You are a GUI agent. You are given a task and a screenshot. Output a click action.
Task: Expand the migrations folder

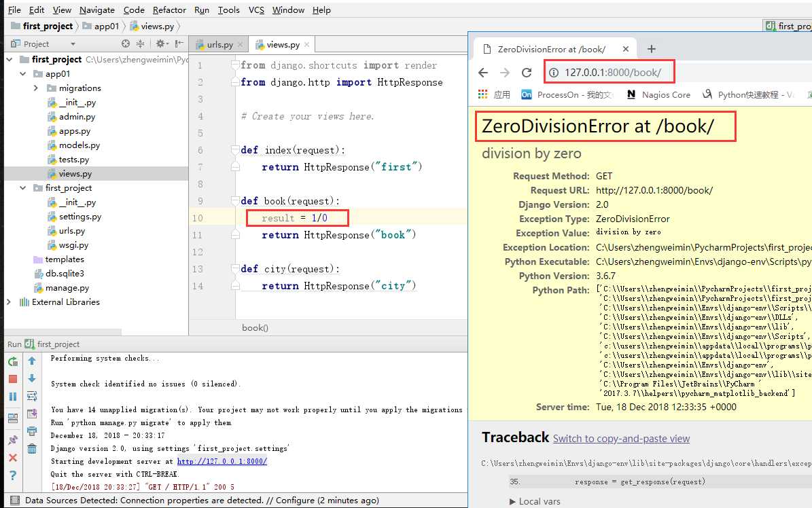click(x=36, y=88)
